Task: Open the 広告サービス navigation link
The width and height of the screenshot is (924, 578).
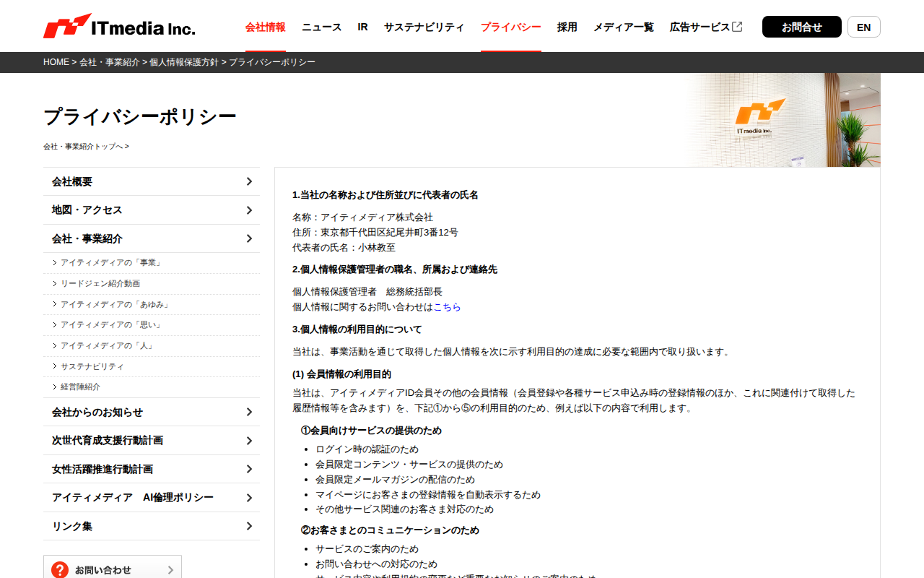Action: click(x=700, y=27)
